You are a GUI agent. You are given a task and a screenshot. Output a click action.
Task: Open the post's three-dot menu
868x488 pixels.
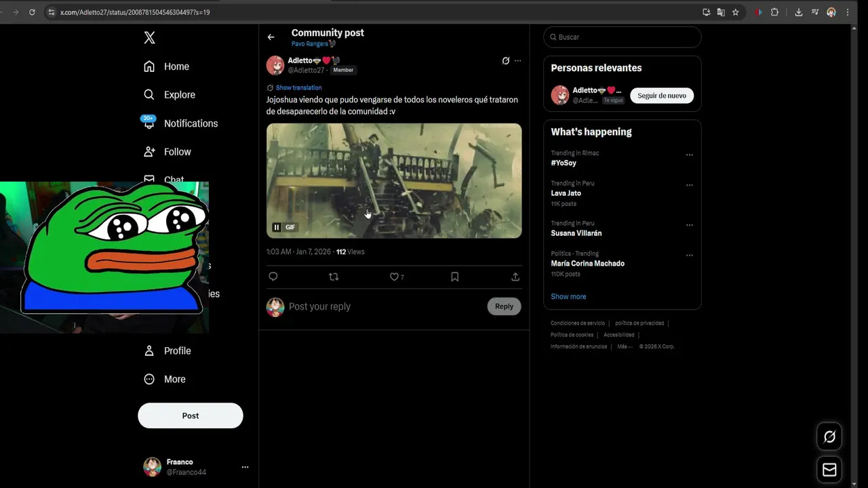(x=517, y=60)
